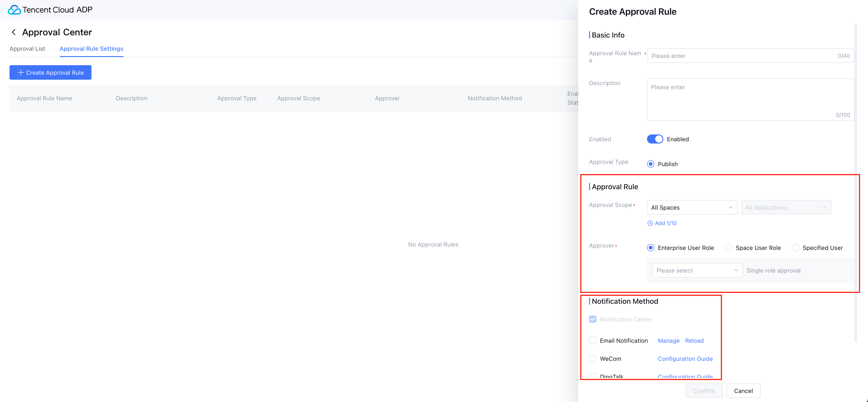Open the Approval Rule Settings tab
Image resolution: width=868 pixels, height=402 pixels.
[91, 48]
